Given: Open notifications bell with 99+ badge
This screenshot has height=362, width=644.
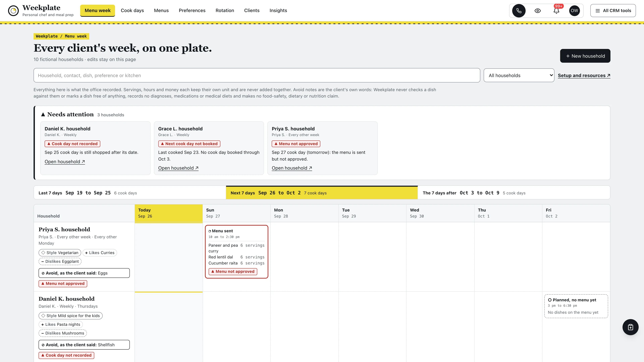Looking at the screenshot, I should 556,11.
